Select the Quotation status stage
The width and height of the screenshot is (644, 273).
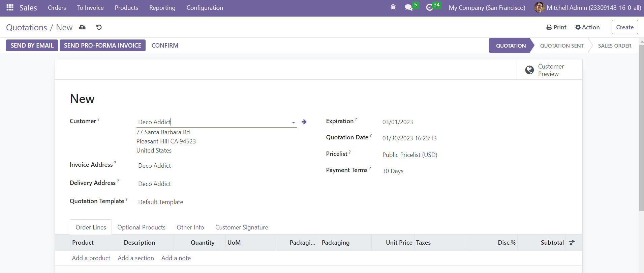coord(511,46)
